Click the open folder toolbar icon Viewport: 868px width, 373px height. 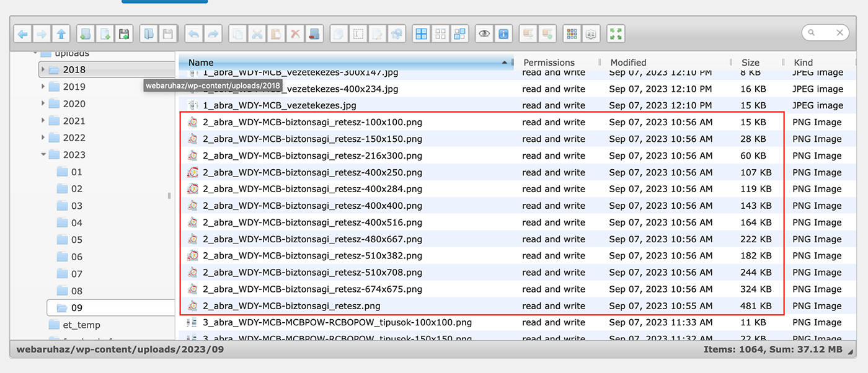[x=149, y=34]
